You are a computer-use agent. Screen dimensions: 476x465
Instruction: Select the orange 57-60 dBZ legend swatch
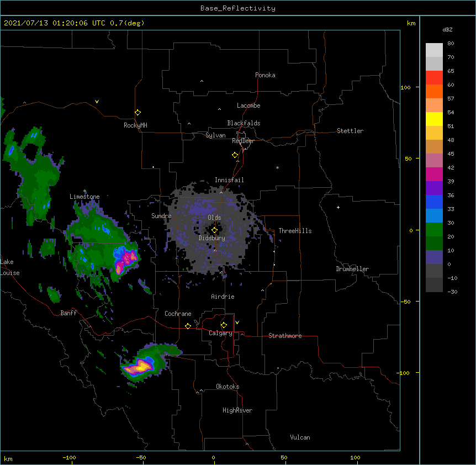pos(434,91)
